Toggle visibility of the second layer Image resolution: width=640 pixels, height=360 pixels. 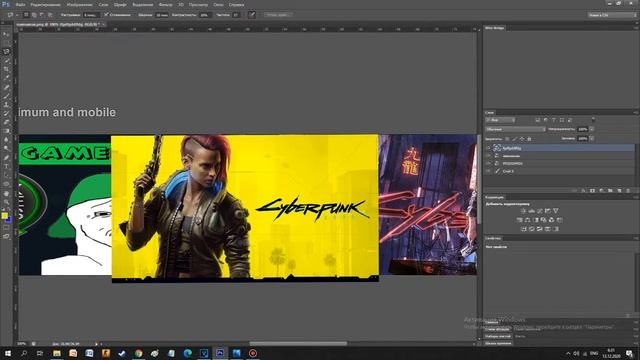tap(488, 156)
